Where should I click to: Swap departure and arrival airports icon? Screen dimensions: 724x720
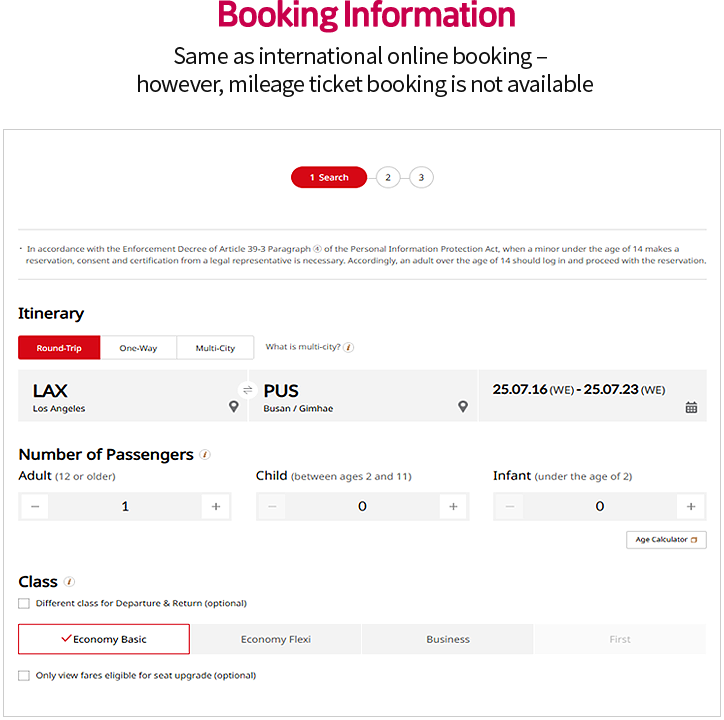point(247,390)
